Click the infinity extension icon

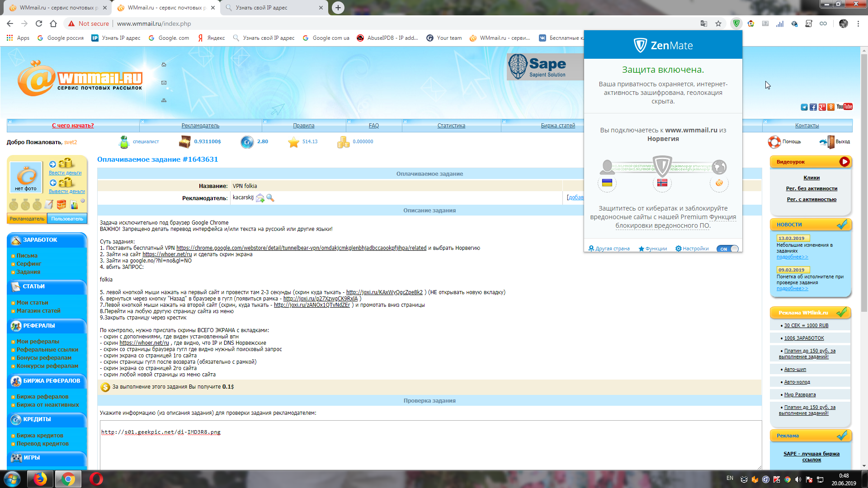823,23
